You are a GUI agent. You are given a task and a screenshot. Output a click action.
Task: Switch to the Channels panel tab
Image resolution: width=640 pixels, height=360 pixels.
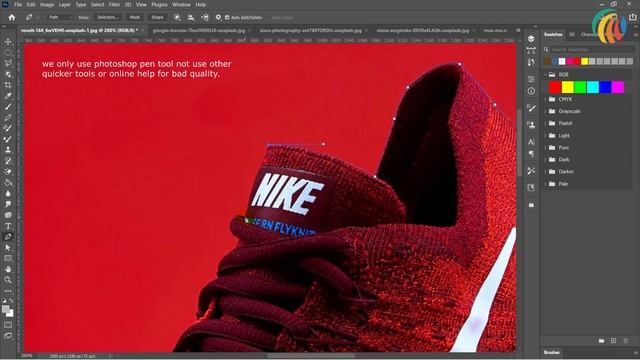tap(590, 35)
